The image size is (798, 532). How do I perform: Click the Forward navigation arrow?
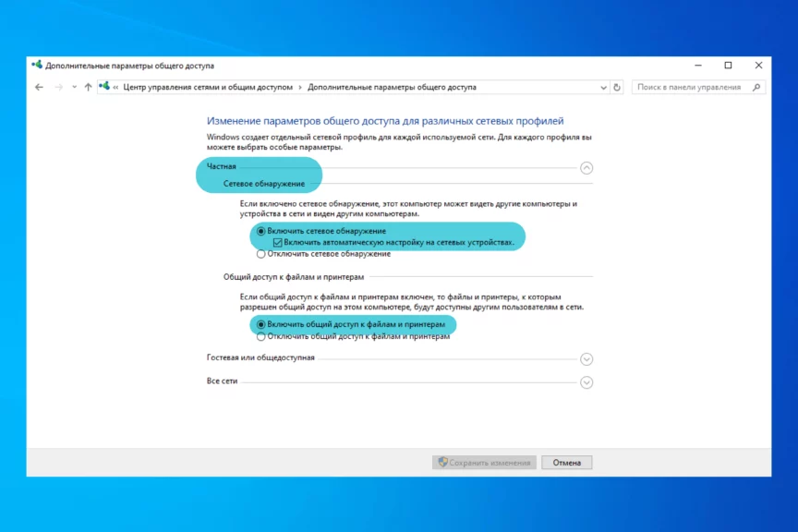pyautogui.click(x=58, y=87)
